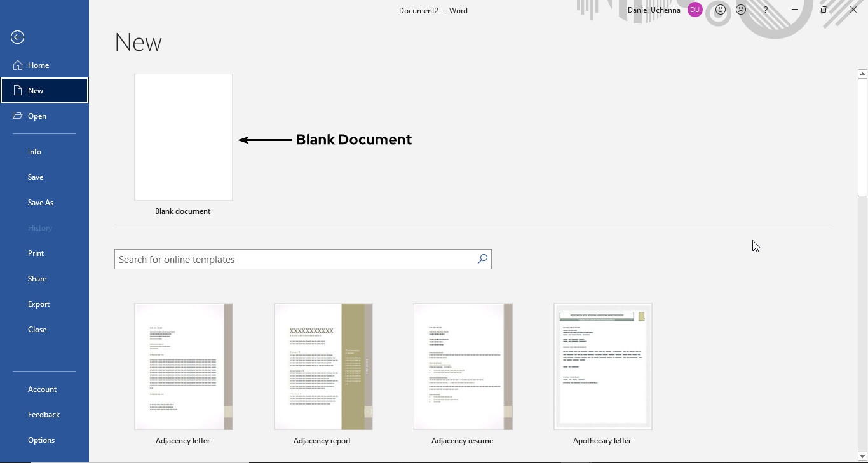The height and width of the screenshot is (463, 868).
Task: Choose Save As
Action: point(41,202)
